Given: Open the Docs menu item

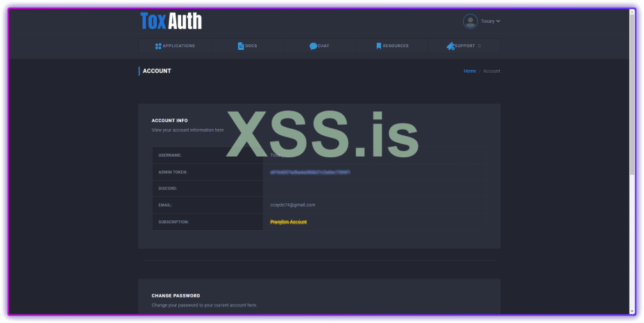Looking at the screenshot, I should [247, 46].
